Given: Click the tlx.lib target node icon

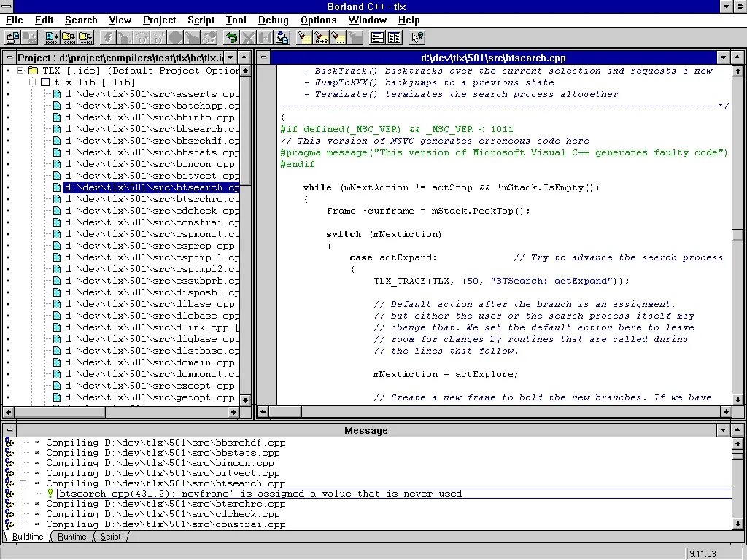Looking at the screenshot, I should click(x=45, y=82).
